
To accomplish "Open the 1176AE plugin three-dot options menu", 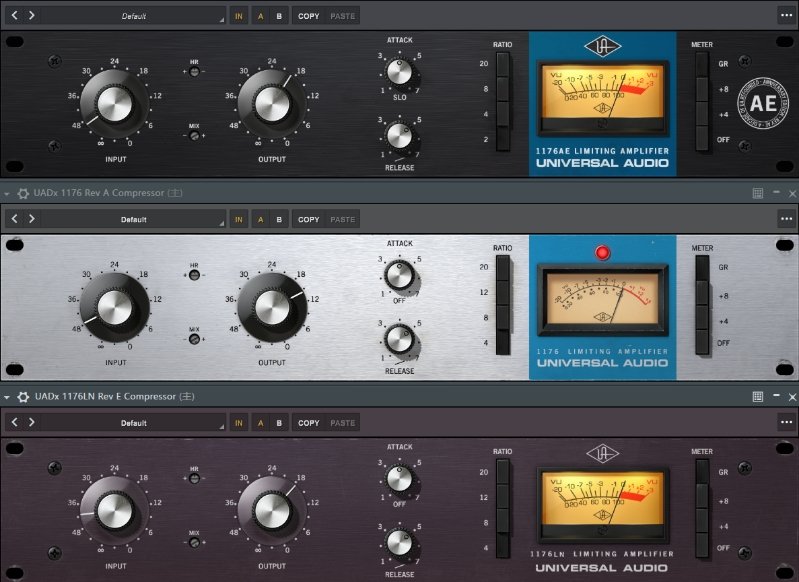I will coord(786,15).
